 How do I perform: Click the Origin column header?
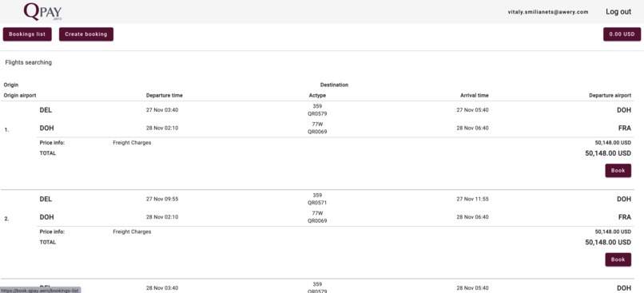pyautogui.click(x=10, y=85)
